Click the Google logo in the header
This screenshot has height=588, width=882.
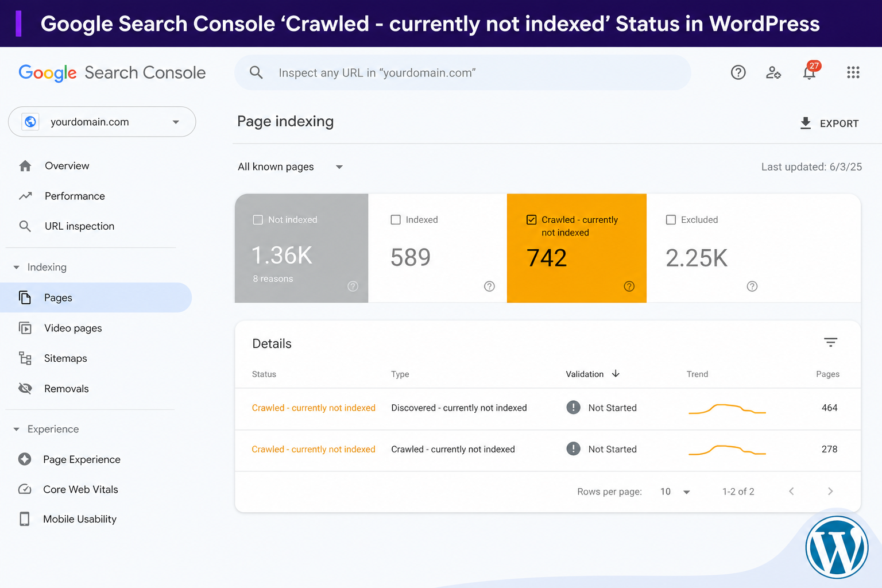48,73
